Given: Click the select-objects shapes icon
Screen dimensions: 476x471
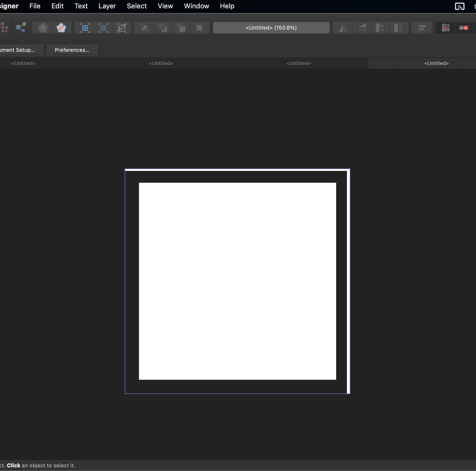Looking at the screenshot, I should [122, 28].
